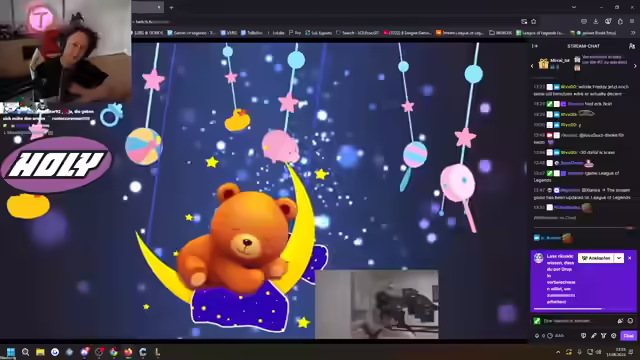
Task: Open the browser downloads icon
Action: 596,21
